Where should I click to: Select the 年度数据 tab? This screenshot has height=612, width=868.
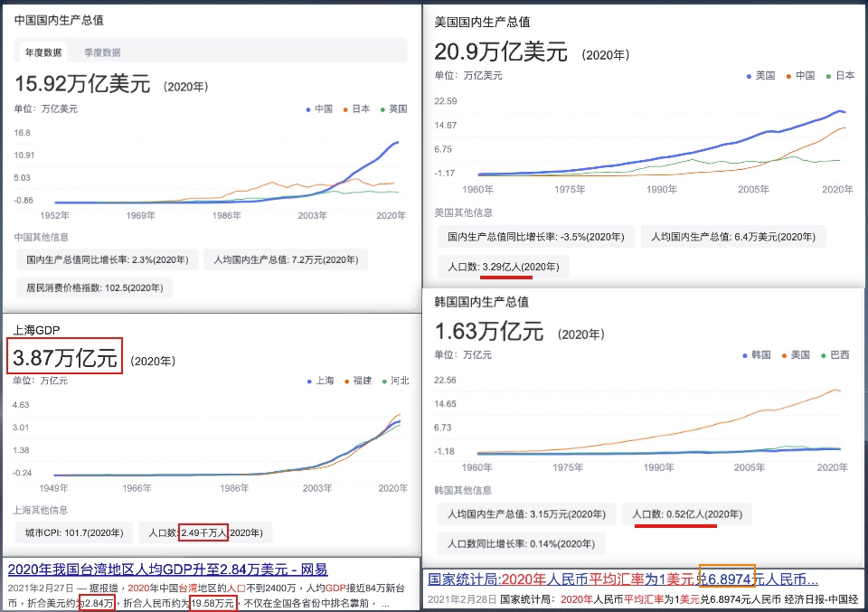click(x=43, y=52)
